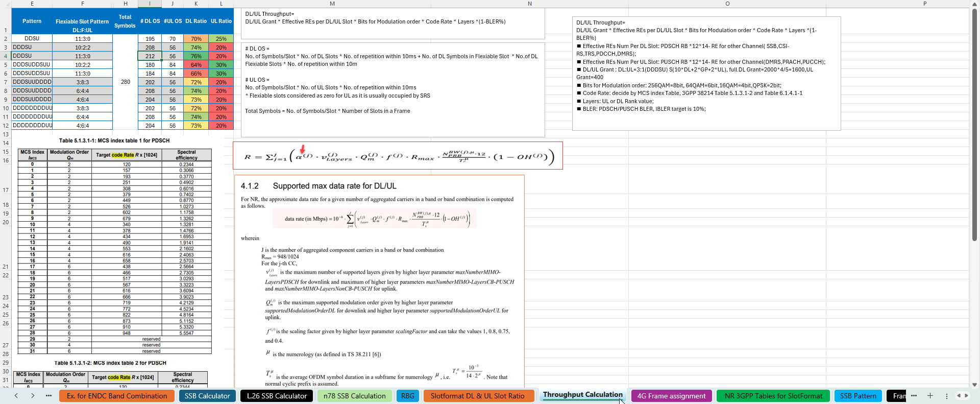The image size is (980, 404).
Task: Click Flexiable Slot Pattern header cell
Action: tap(82, 21)
